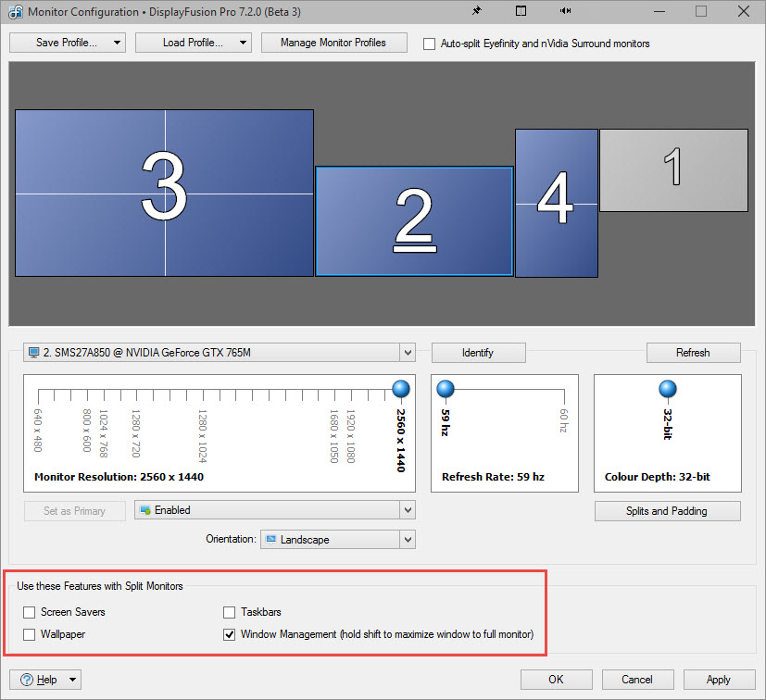Viewport: 766px width, 700px height.
Task: Click the DisplayFusion app icon in the title bar
Action: [x=15, y=12]
